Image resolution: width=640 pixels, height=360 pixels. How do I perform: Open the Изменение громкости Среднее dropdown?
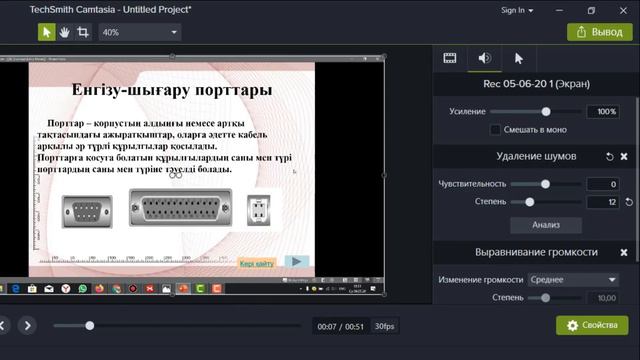(573, 280)
